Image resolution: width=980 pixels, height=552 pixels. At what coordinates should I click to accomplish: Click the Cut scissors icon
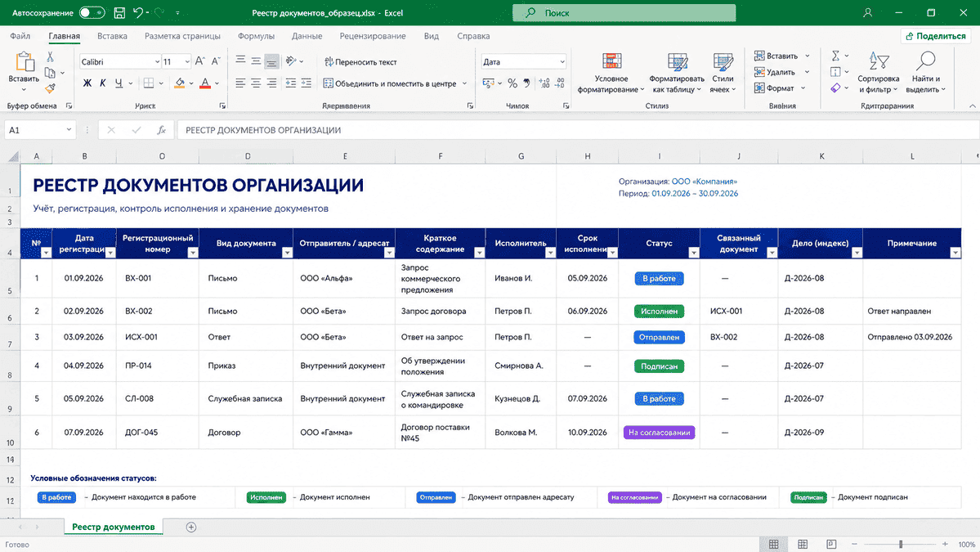point(50,57)
